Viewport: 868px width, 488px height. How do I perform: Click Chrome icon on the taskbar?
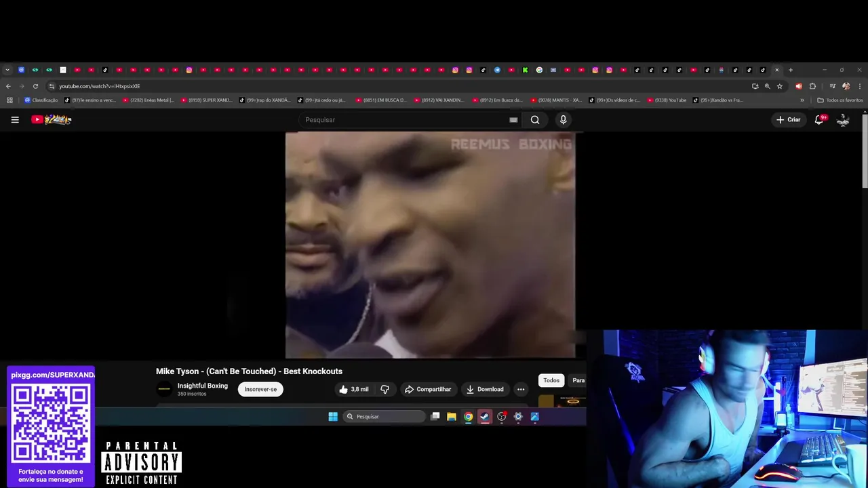[468, 416]
